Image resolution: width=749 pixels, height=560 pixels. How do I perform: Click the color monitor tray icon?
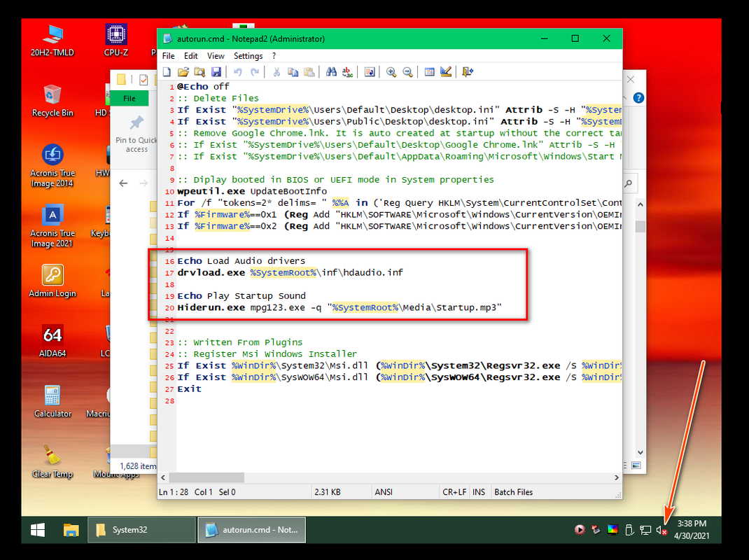tap(612, 529)
